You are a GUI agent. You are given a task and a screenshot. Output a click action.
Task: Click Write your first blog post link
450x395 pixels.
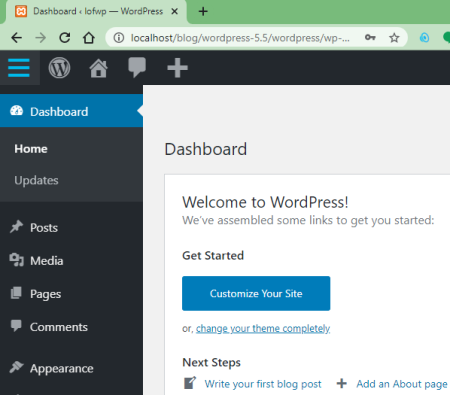pyautogui.click(x=263, y=384)
